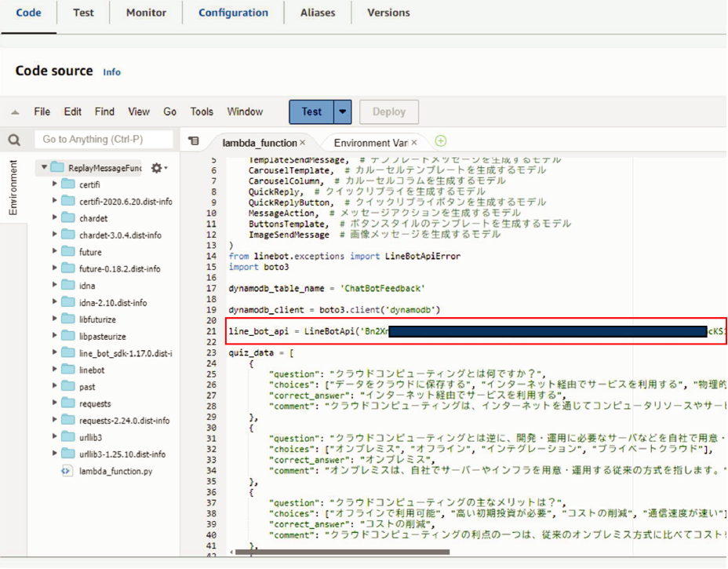Open the Configuration tab
The image size is (728, 569).
click(x=233, y=13)
